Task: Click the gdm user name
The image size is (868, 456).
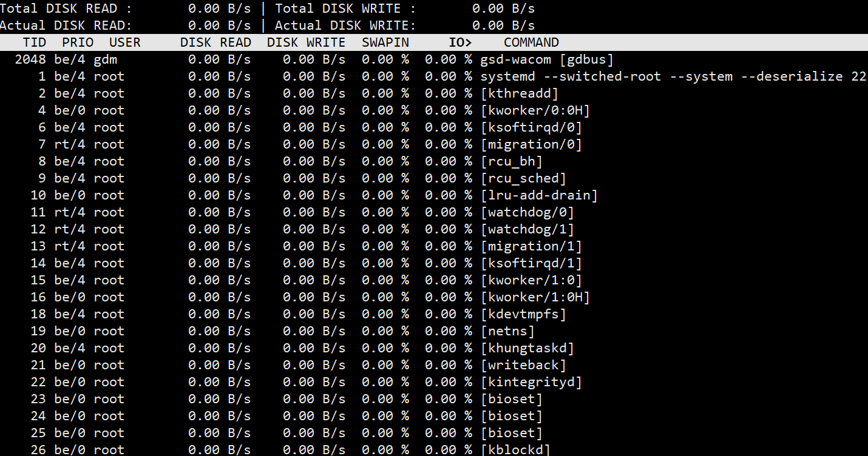Action: click(x=105, y=59)
